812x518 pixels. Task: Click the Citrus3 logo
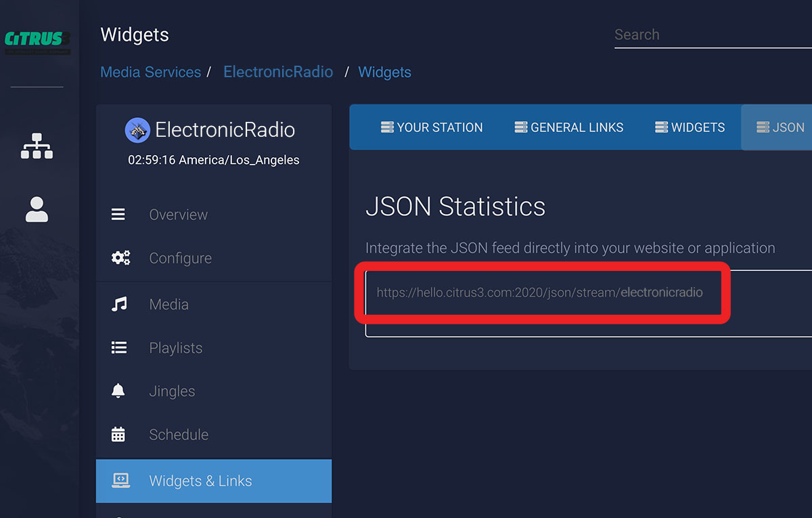pos(37,41)
